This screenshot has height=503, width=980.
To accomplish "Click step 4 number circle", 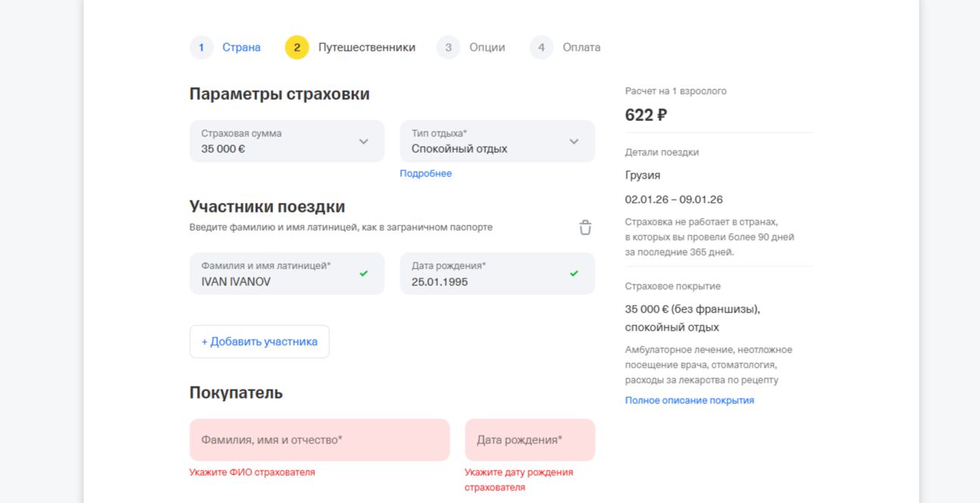I will point(541,48).
